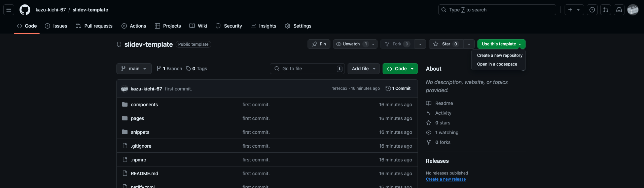
Task: Open the Security tab
Action: [x=228, y=26]
